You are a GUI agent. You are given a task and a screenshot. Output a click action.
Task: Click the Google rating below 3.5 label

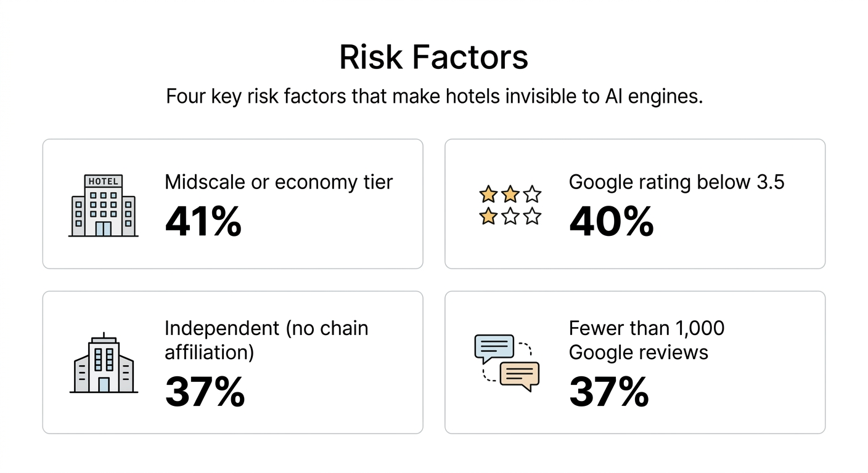point(676,182)
